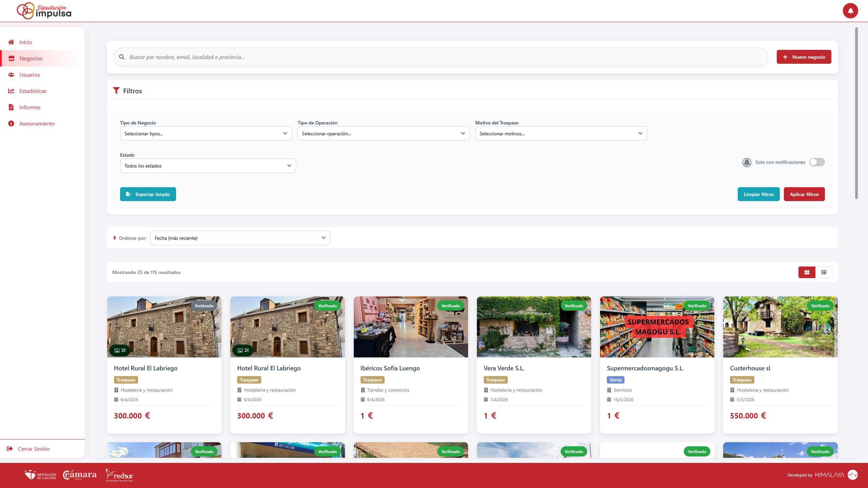Click building icon on Vera Verde card
This screenshot has width=868, height=488.
coord(486,390)
